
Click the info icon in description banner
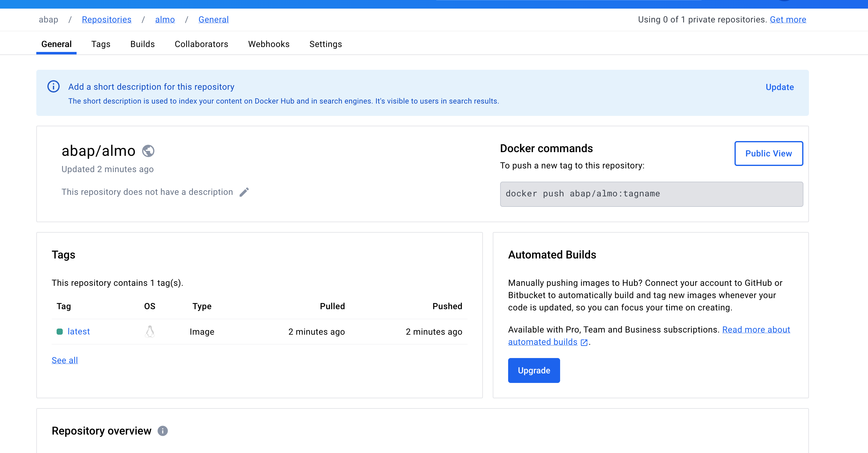click(x=53, y=86)
